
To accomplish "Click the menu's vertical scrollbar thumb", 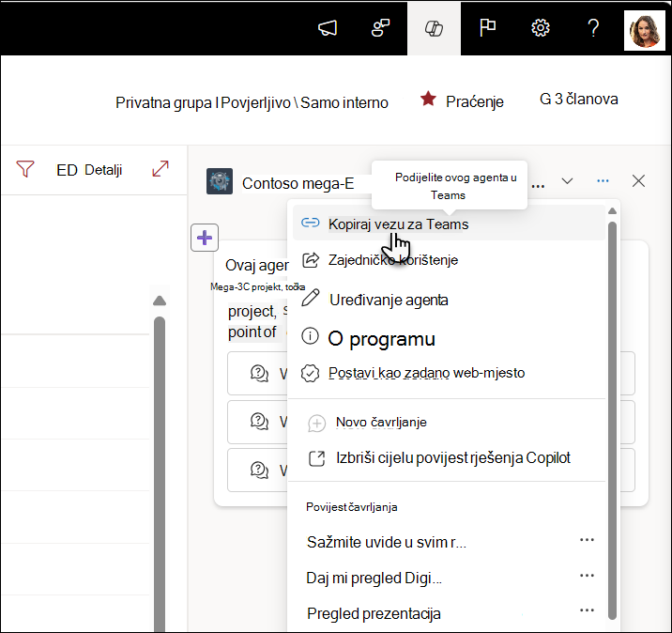I will [612, 421].
